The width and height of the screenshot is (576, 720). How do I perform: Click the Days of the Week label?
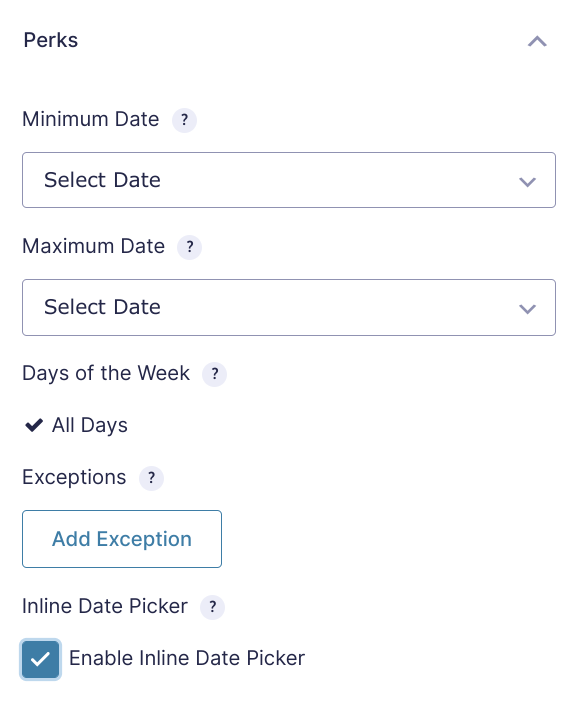[106, 373]
